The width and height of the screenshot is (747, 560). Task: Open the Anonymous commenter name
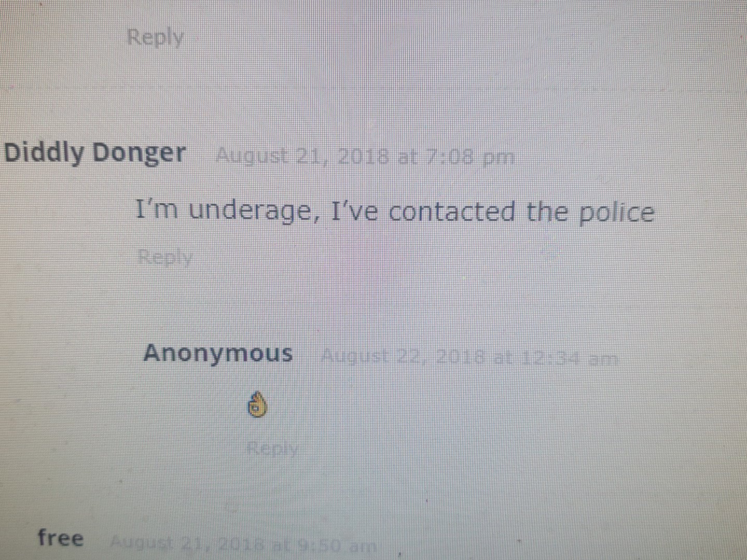tap(218, 354)
